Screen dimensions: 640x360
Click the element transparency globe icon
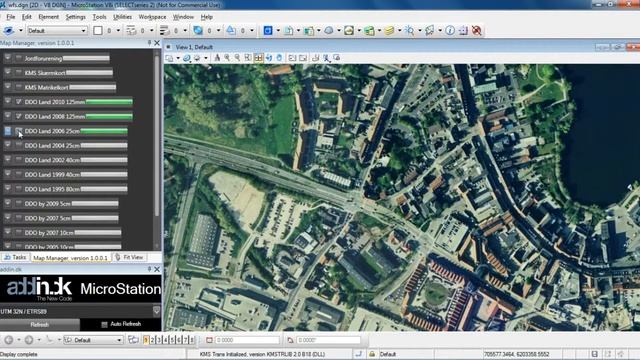(198, 31)
